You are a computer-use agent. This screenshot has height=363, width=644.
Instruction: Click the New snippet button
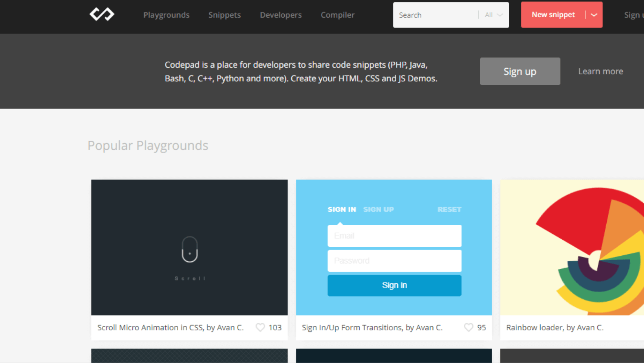553,15
